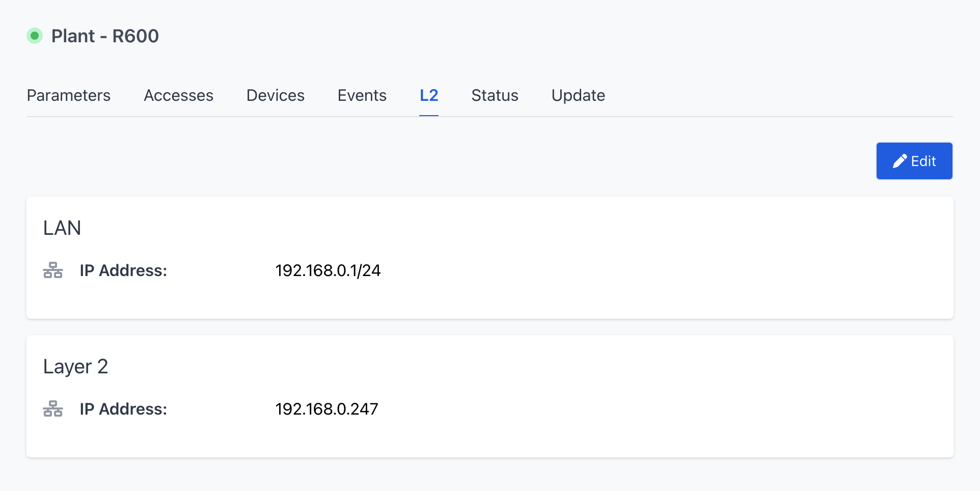The width and height of the screenshot is (980, 491).
Task: Click the Layer 2 section heading
Action: 76,367
